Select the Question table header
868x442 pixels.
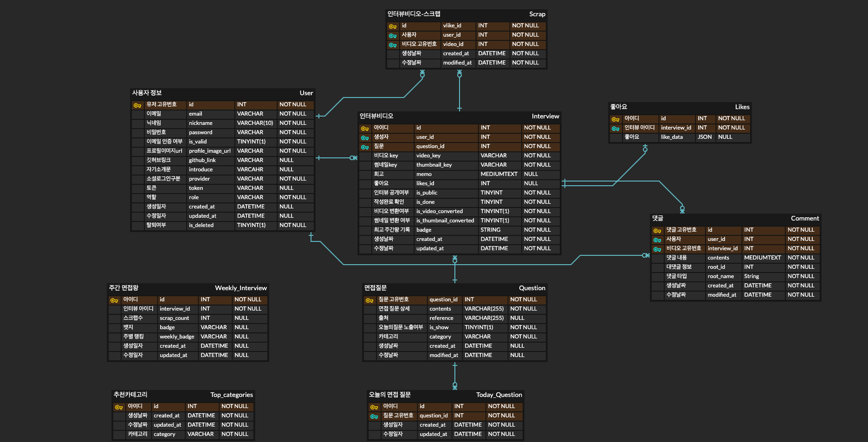[455, 288]
